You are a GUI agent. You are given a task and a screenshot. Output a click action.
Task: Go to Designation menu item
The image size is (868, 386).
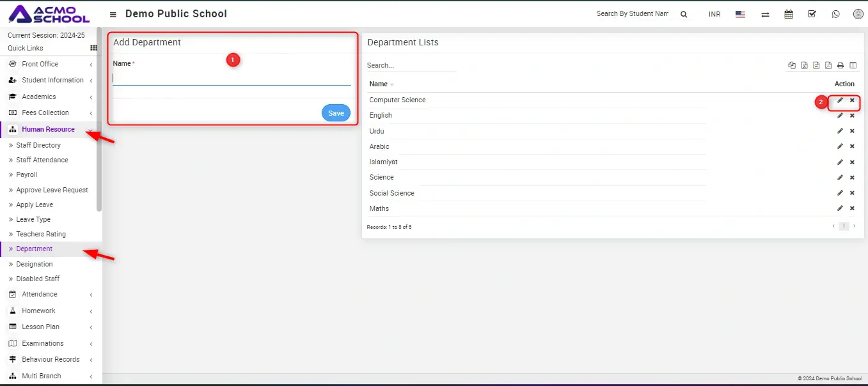(35, 264)
